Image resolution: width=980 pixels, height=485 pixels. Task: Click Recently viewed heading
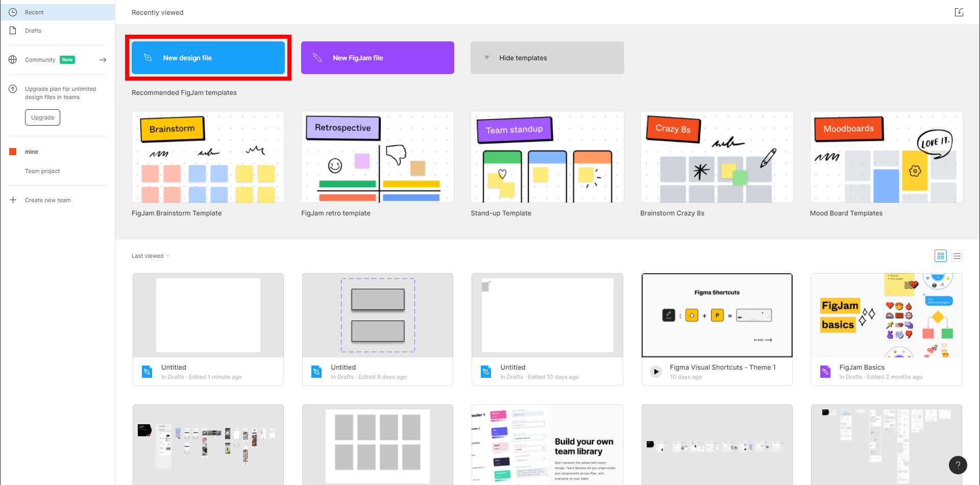click(x=157, y=12)
